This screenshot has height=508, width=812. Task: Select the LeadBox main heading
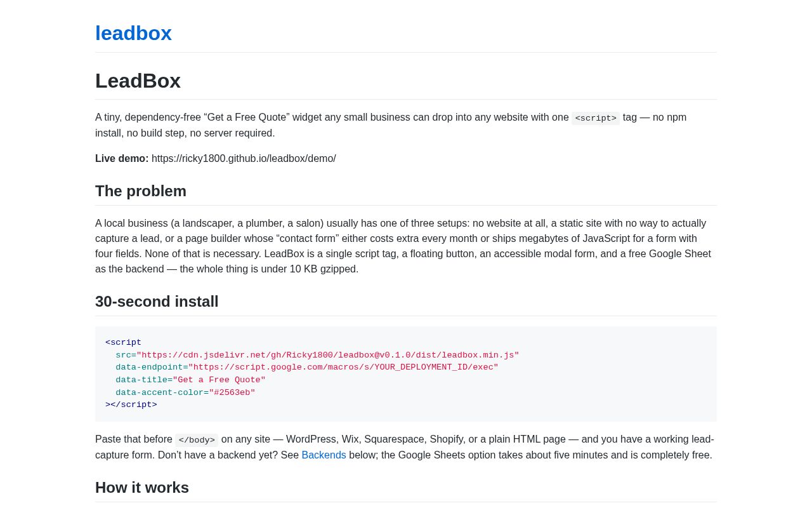[x=138, y=81]
